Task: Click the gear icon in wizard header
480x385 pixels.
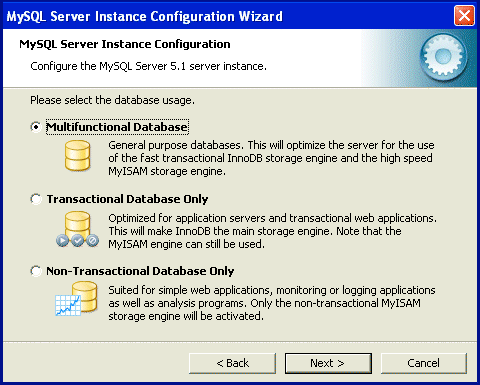Action: point(443,56)
